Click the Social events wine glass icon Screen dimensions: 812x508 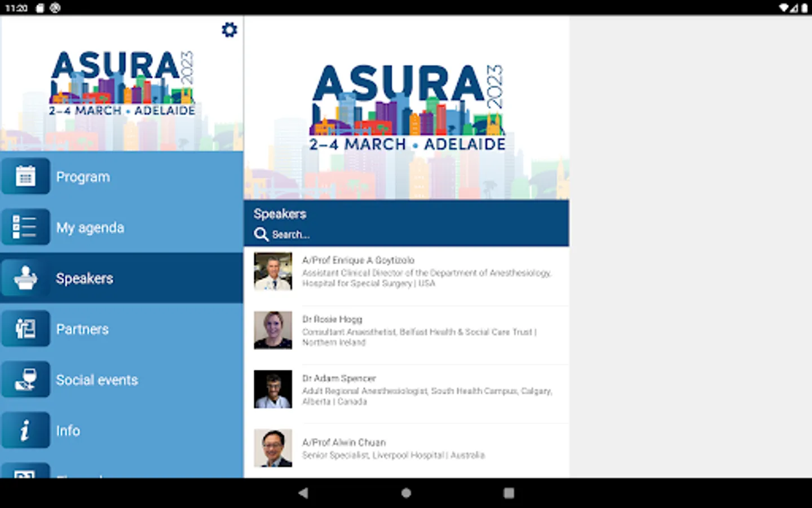click(x=25, y=379)
